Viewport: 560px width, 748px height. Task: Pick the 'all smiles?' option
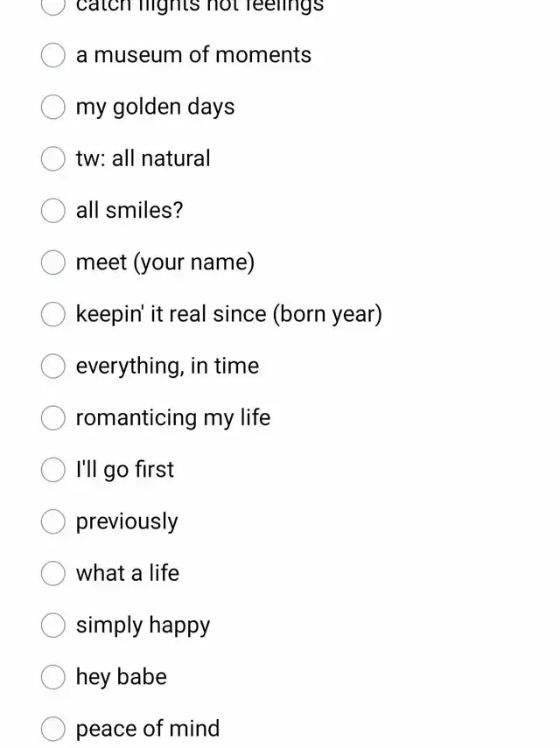53,210
